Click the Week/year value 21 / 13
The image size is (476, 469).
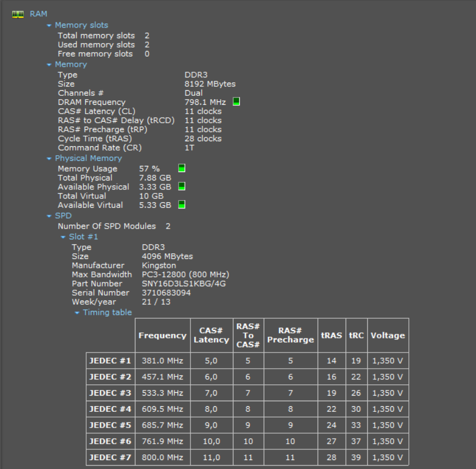(156, 301)
